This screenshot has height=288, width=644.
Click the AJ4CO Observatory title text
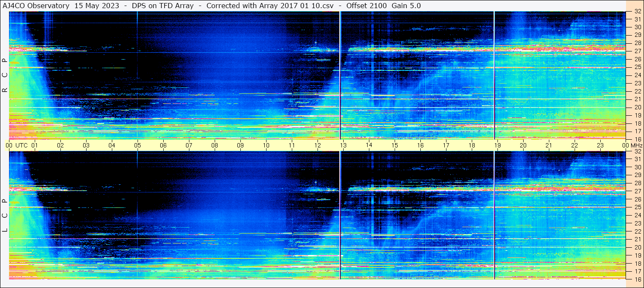click(36, 6)
